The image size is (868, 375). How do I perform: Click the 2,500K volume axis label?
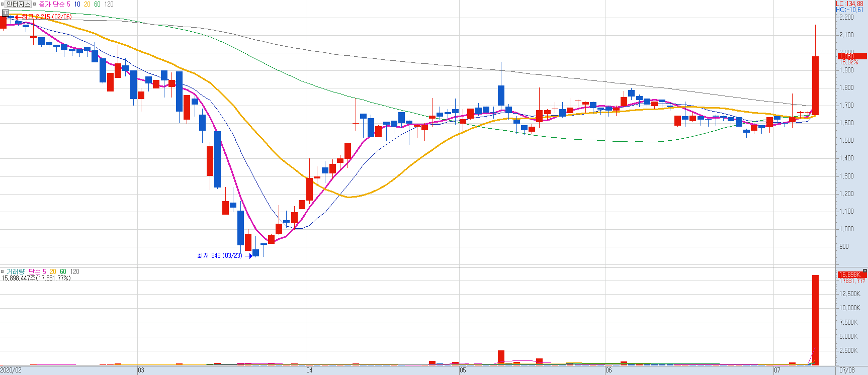point(848,350)
